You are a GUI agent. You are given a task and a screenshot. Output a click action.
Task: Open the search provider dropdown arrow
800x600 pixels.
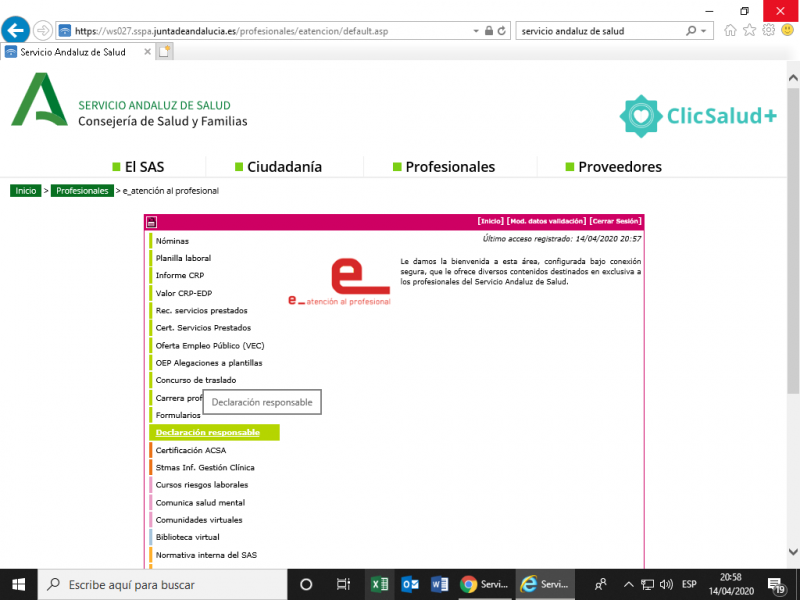(704, 31)
